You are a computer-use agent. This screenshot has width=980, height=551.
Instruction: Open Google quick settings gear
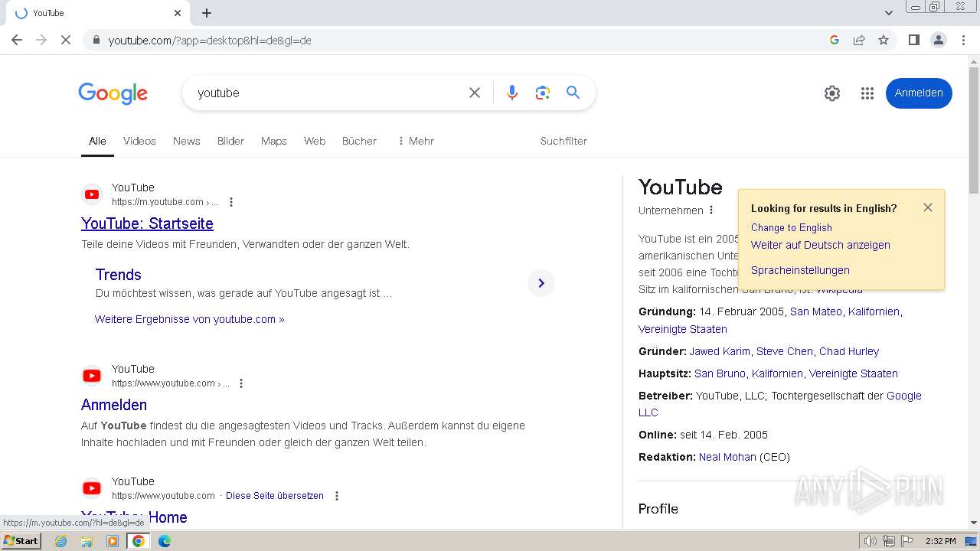coord(832,93)
